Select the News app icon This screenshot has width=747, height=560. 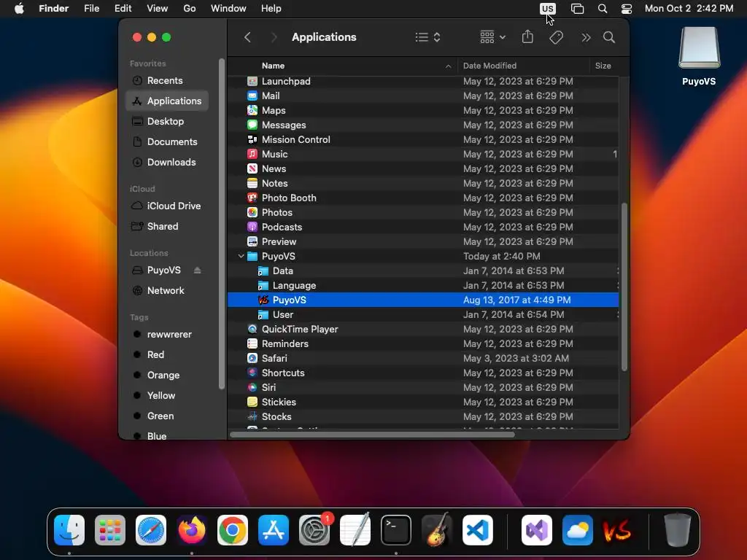tap(252, 169)
